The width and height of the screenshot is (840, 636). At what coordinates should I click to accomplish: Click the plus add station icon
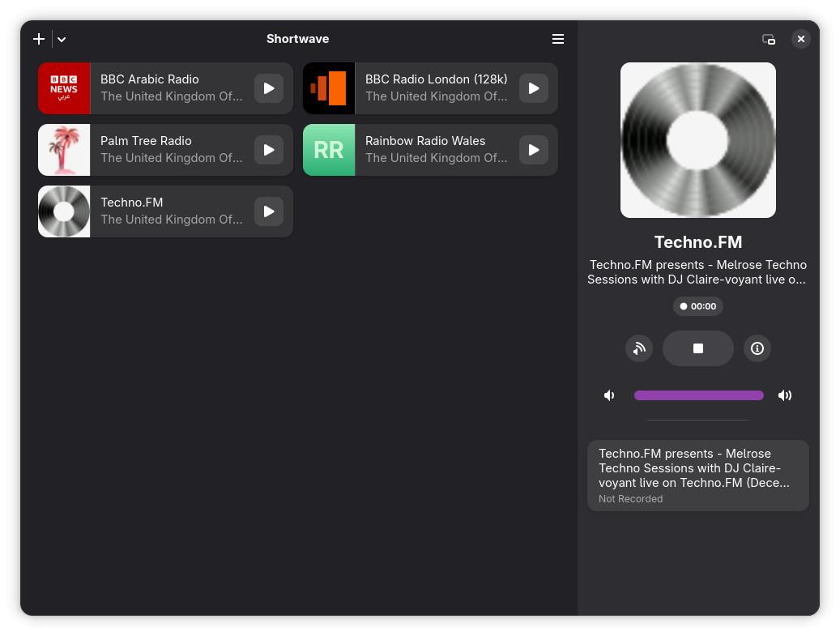(39, 39)
